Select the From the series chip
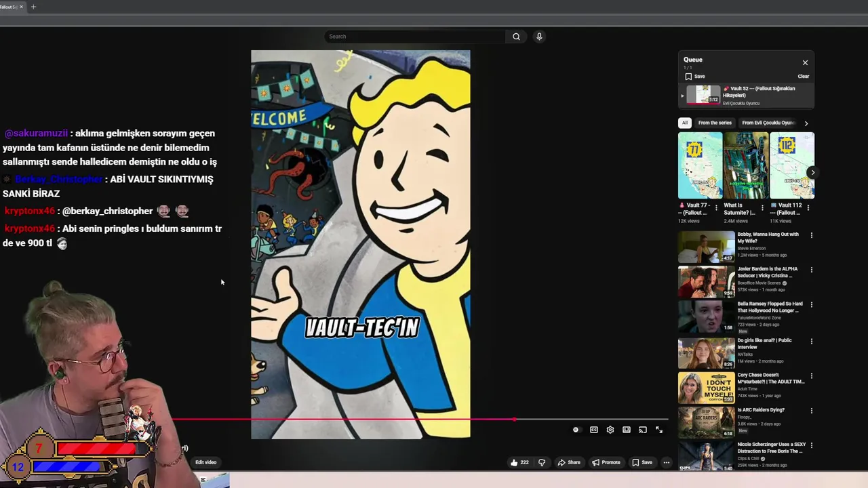The height and width of the screenshot is (488, 868). click(715, 123)
